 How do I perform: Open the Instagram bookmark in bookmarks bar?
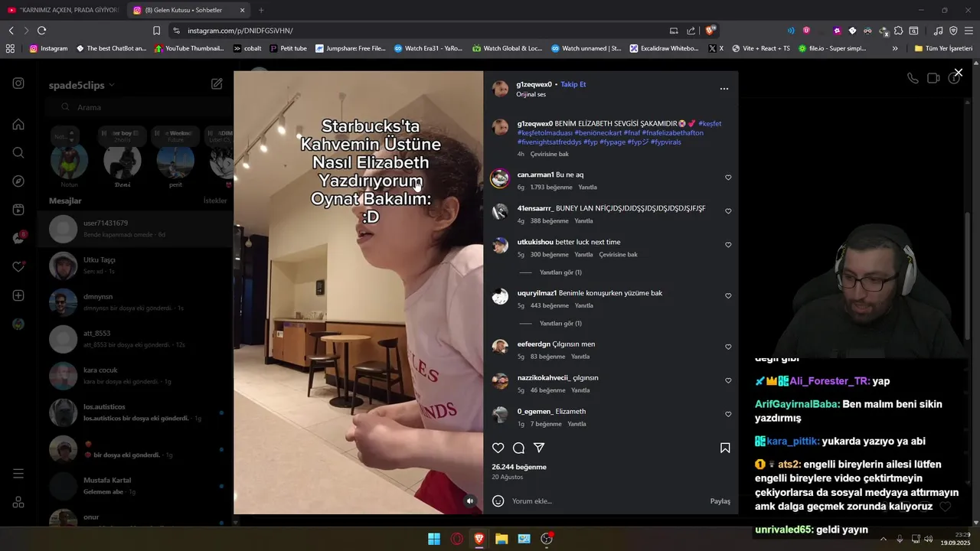pos(48,48)
